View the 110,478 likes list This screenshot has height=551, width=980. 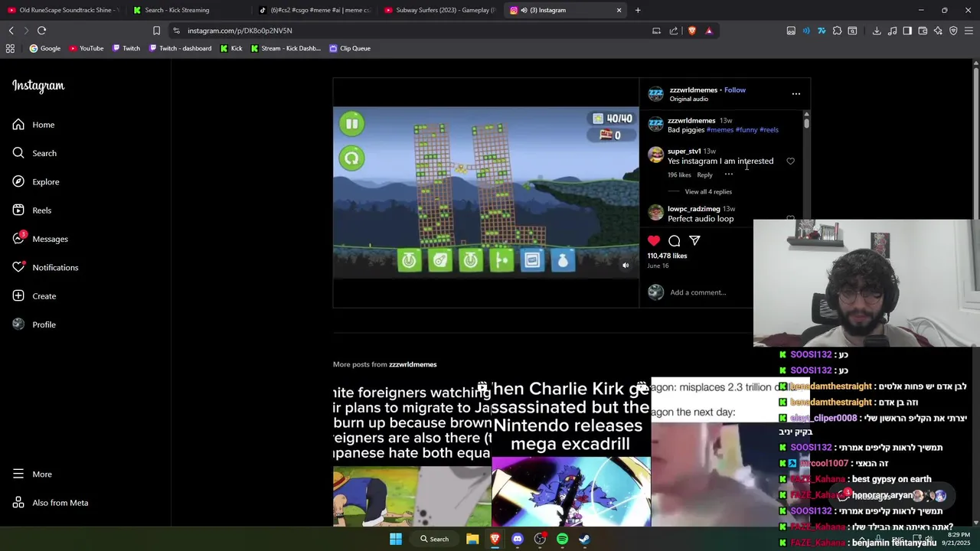pos(667,256)
